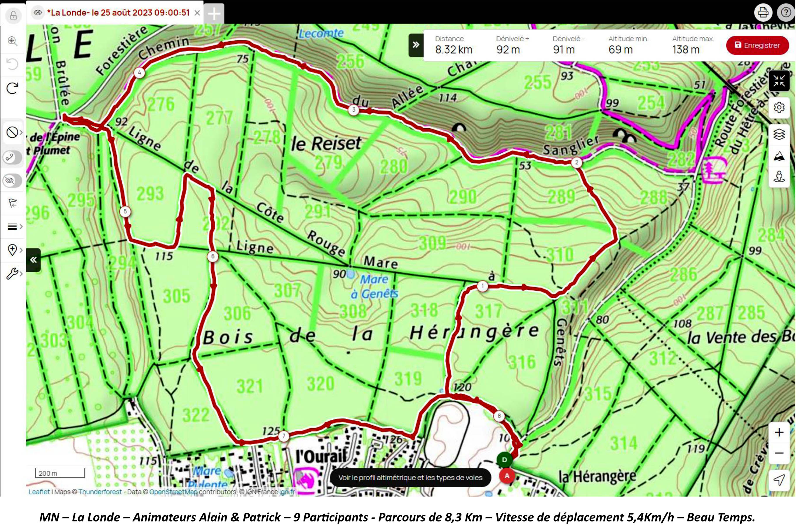Open the help question mark icon

tap(786, 13)
